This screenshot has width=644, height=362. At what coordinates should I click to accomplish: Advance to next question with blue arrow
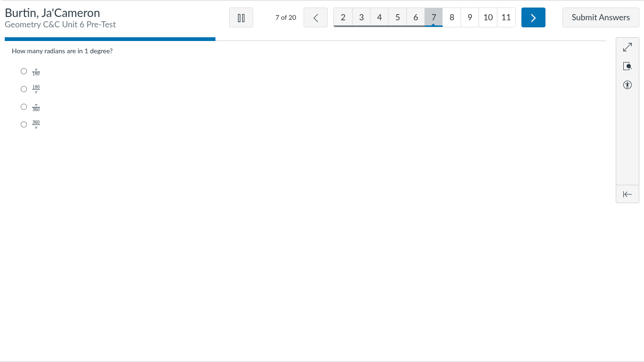[x=533, y=17]
